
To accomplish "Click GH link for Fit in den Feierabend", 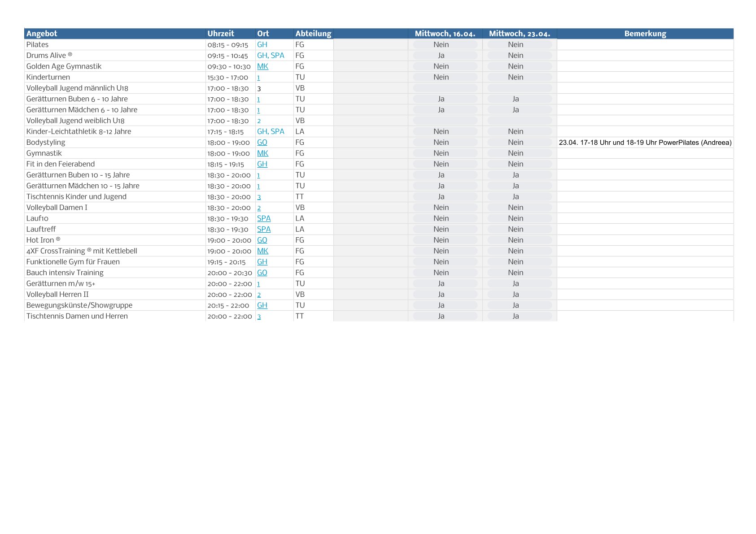I will 262,164.
